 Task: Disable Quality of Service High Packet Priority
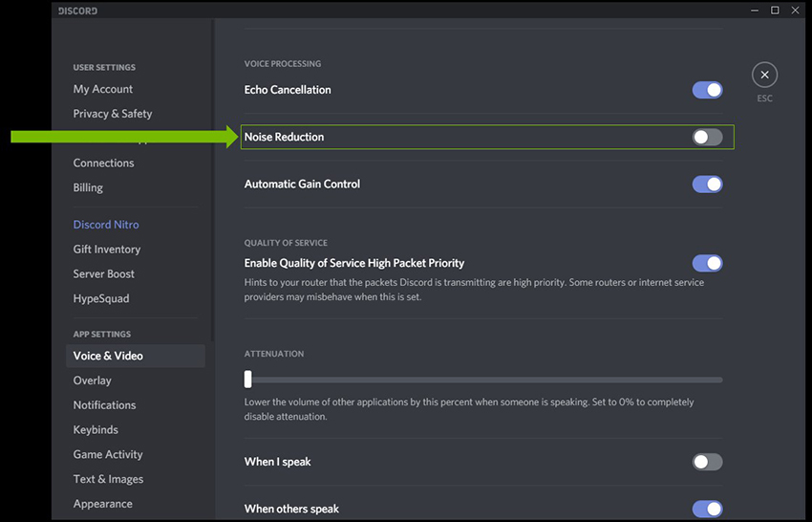point(707,263)
